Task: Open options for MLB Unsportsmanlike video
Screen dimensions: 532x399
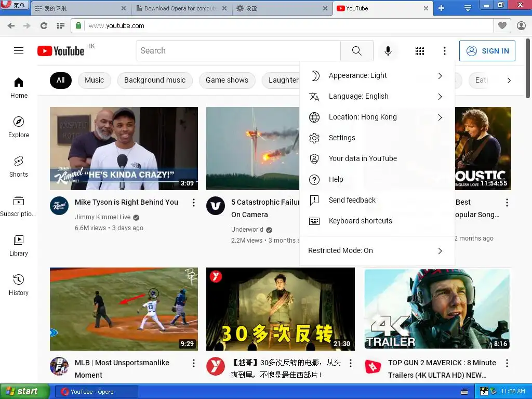Action: click(x=193, y=363)
